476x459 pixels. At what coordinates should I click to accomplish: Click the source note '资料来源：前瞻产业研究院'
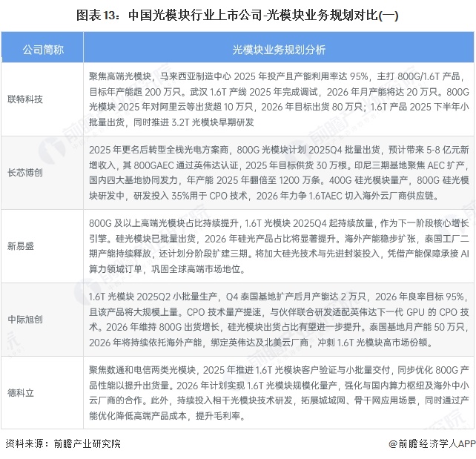point(63,444)
